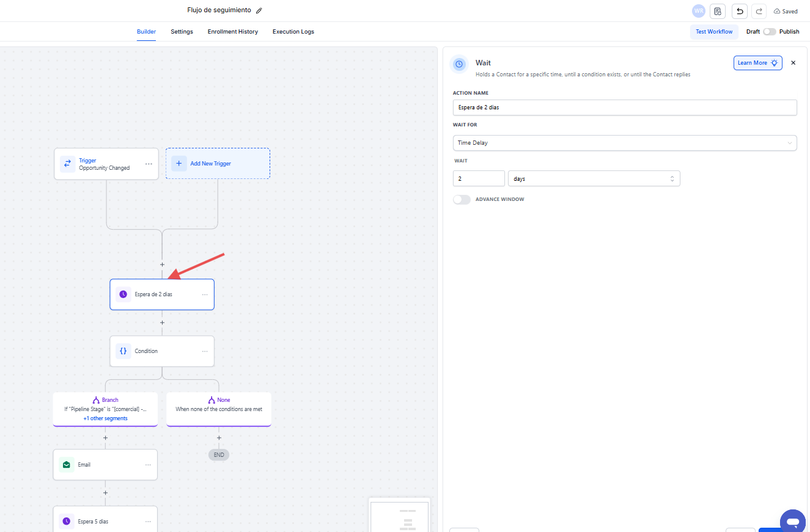This screenshot has width=810, height=532.
Task: Open the Execution Logs tab
Action: click(x=293, y=32)
